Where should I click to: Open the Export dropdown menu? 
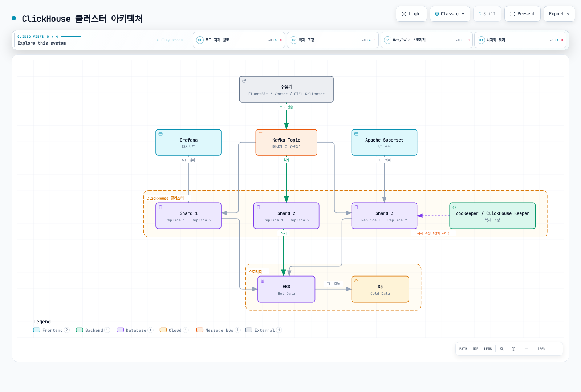[x=559, y=14]
